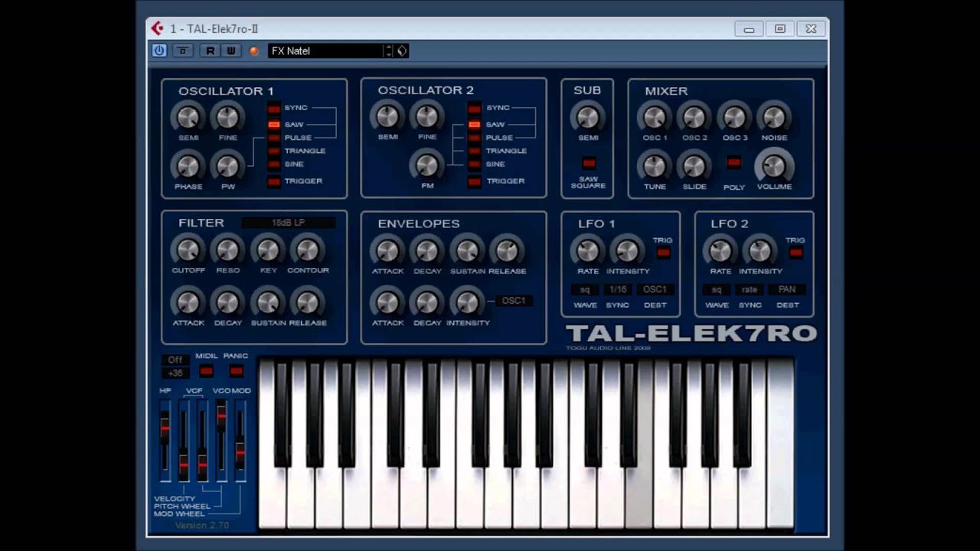Open the LFO 1 destination selector OSC1

click(x=655, y=290)
